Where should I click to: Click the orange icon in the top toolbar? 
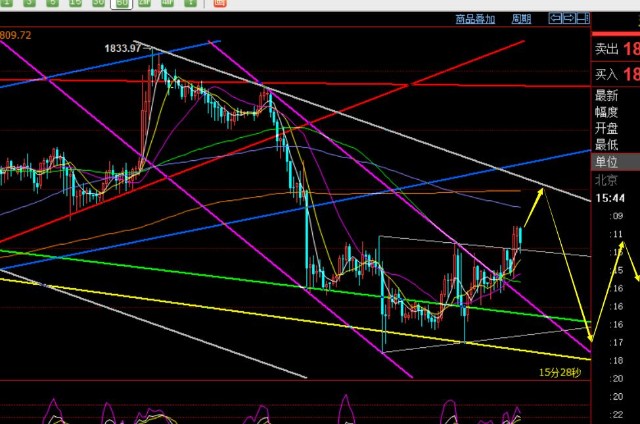217,4
